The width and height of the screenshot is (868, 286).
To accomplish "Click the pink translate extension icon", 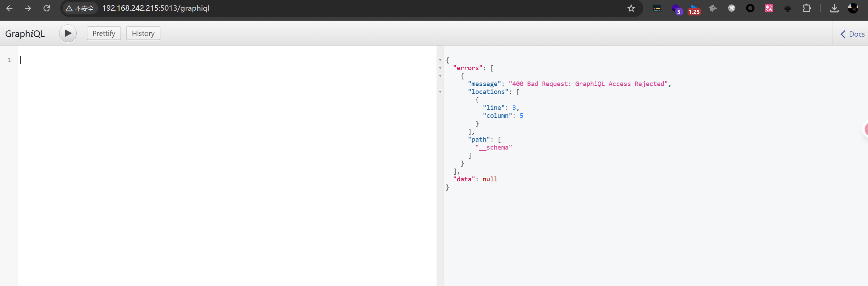I will click(769, 8).
